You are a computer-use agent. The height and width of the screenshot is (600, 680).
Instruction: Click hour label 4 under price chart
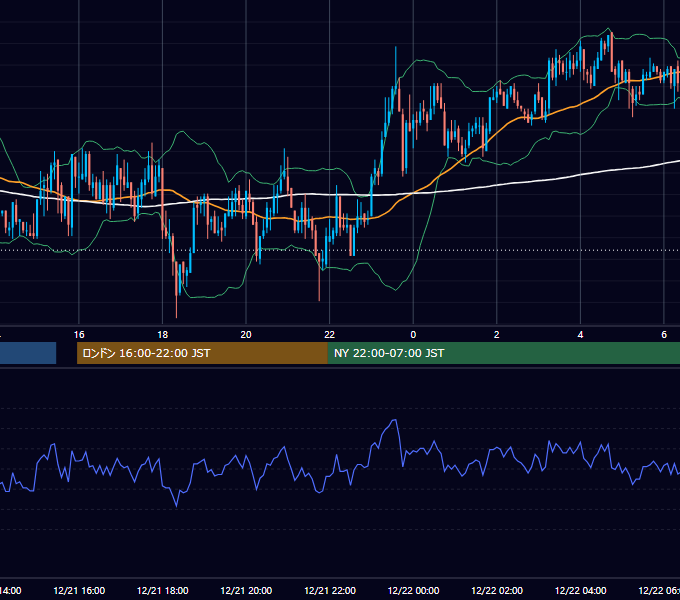[x=580, y=335]
